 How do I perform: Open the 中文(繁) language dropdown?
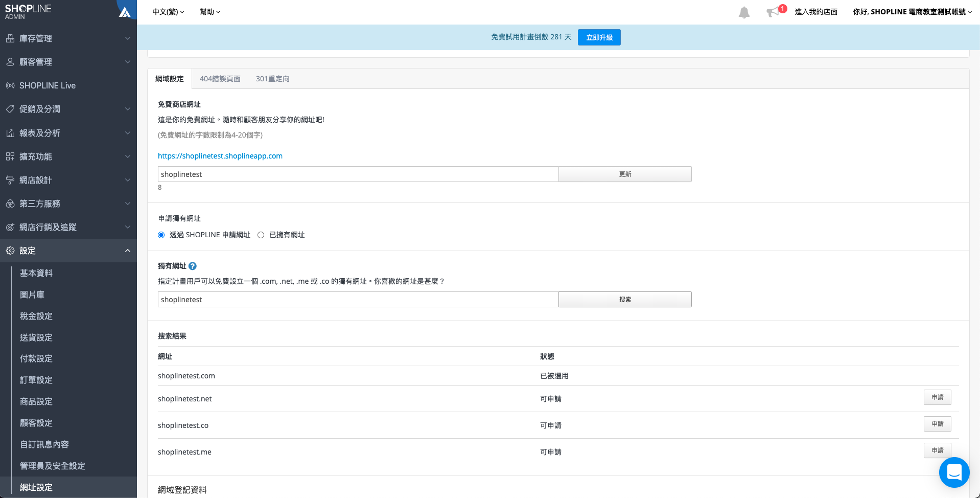168,12
